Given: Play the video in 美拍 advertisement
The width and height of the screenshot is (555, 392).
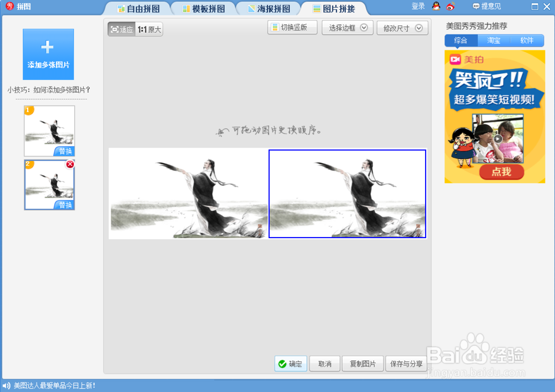Looking at the screenshot, I should point(498,139).
